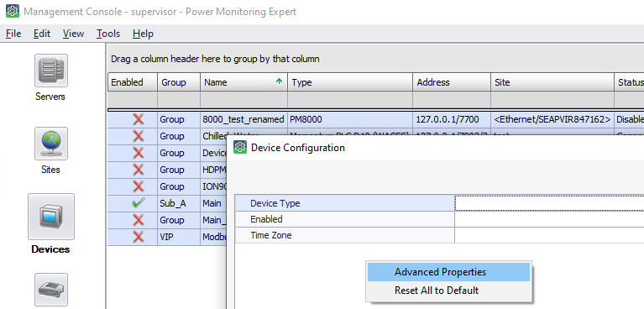Select the VIP group cell

point(179,237)
